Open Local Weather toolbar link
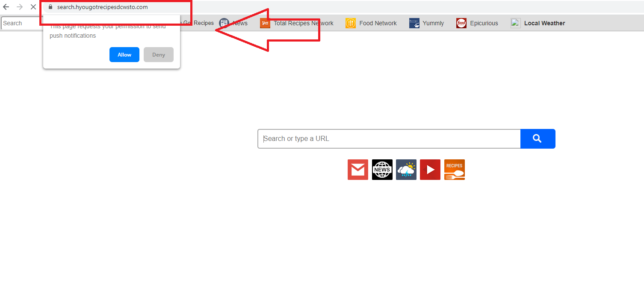Viewport: 644px width, 287px height. point(538,23)
